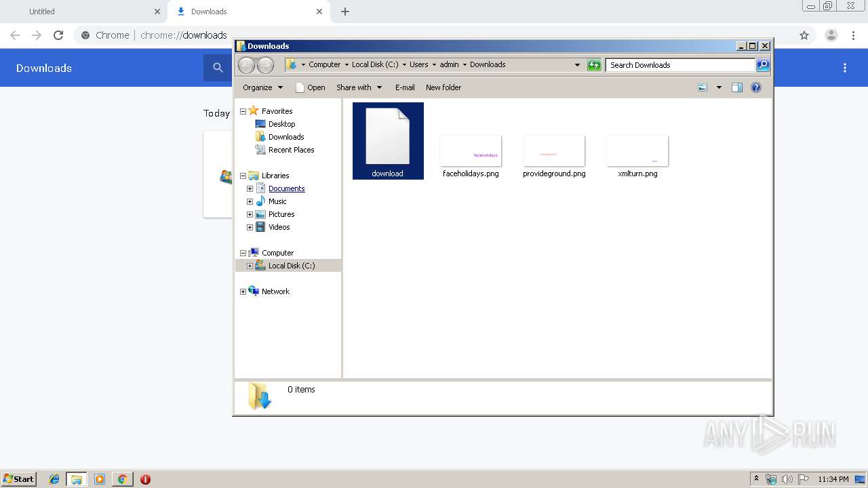The width and height of the screenshot is (868, 488).
Task: Expand the Music library node
Action: point(250,201)
